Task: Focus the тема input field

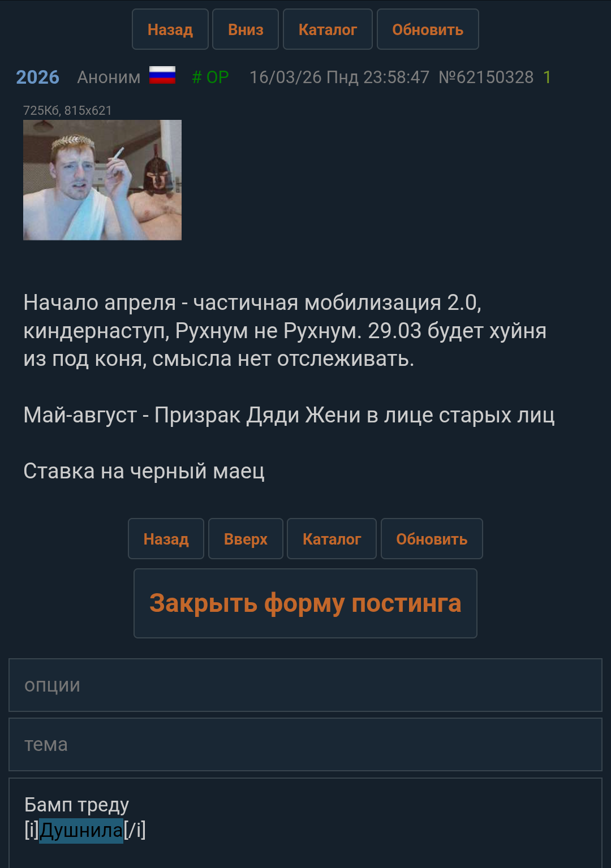Action: (x=305, y=744)
